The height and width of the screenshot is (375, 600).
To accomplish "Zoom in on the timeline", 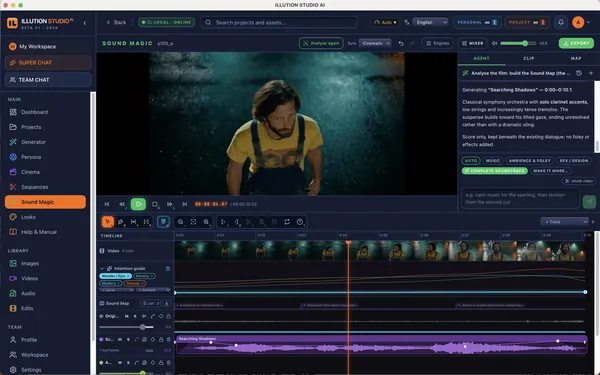I will tap(206, 222).
